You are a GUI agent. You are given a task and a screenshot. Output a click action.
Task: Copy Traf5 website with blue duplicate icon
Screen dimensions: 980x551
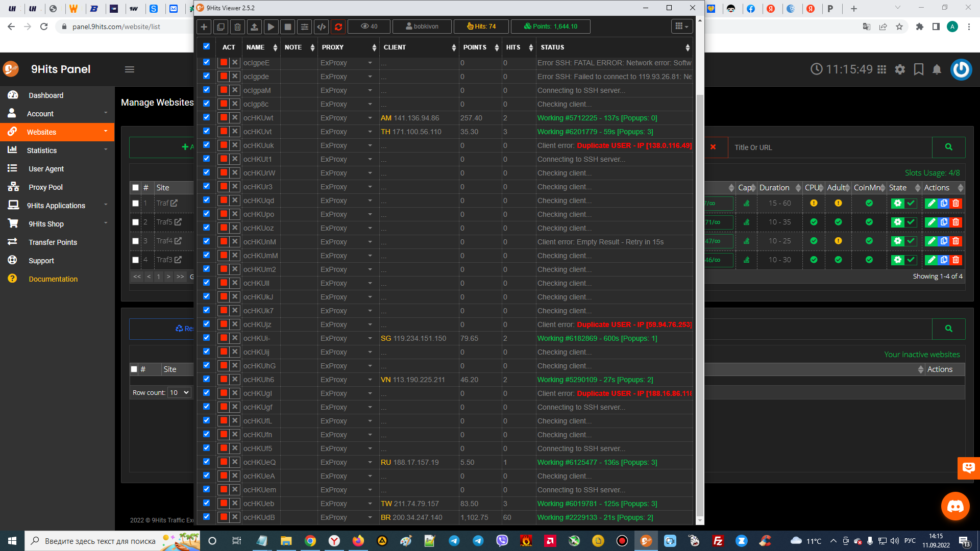point(944,222)
